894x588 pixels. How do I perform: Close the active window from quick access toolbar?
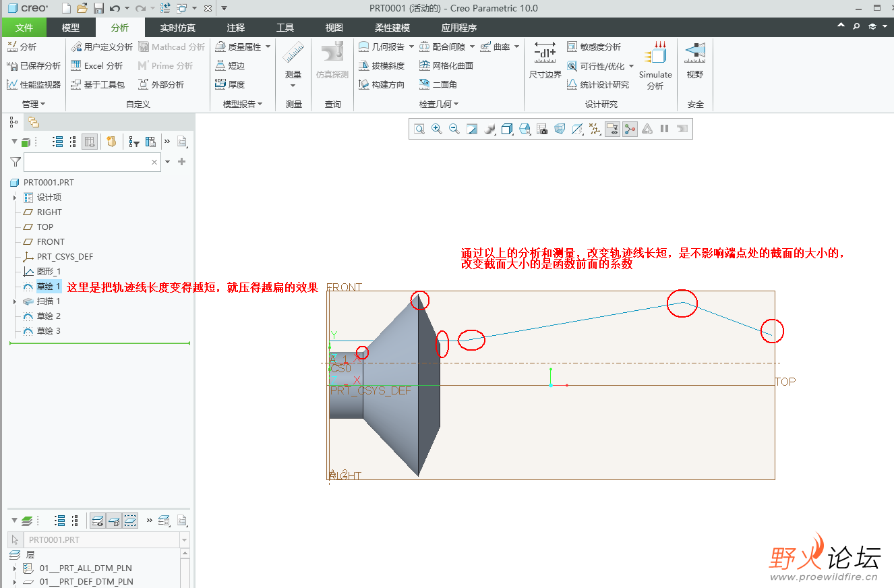coord(207,8)
